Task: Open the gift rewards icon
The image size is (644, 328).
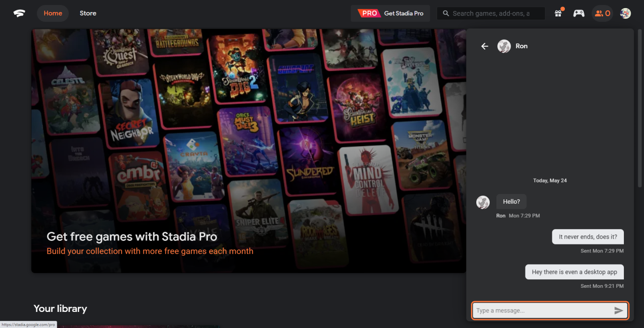Action: point(558,13)
